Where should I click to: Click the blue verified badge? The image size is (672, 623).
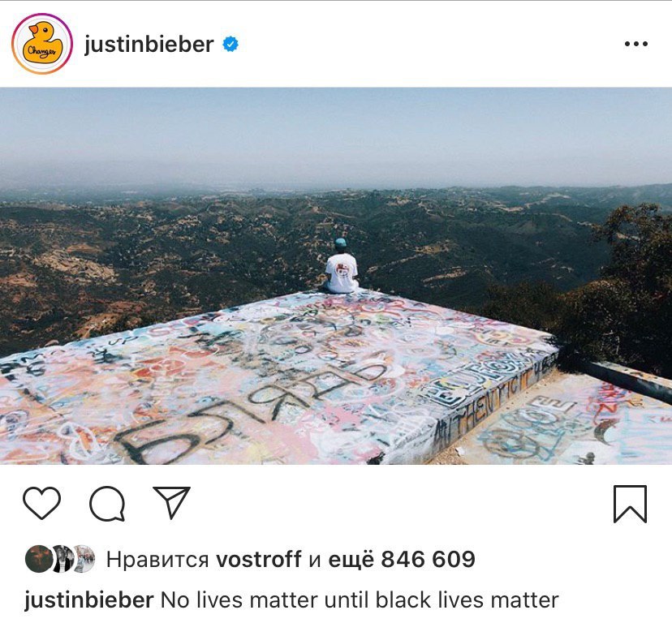[x=230, y=44]
